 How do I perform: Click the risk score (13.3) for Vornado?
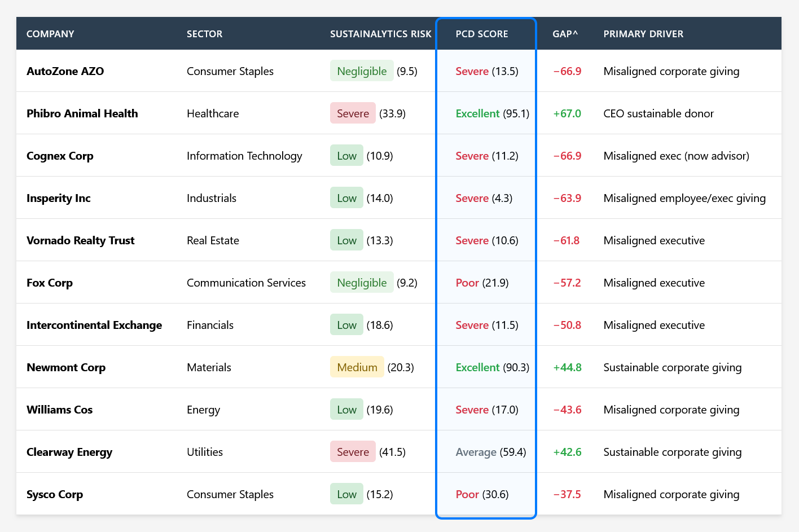click(x=380, y=240)
